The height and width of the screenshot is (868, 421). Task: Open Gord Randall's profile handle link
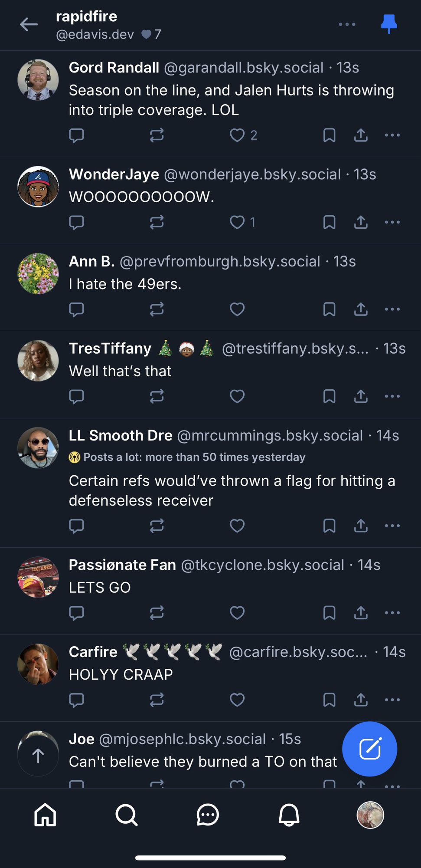[243, 68]
